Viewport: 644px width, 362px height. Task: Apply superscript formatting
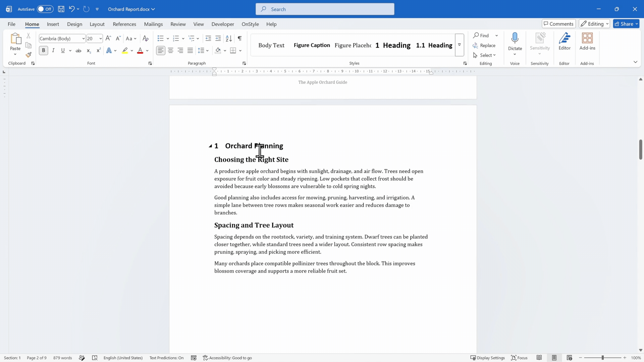click(x=98, y=51)
